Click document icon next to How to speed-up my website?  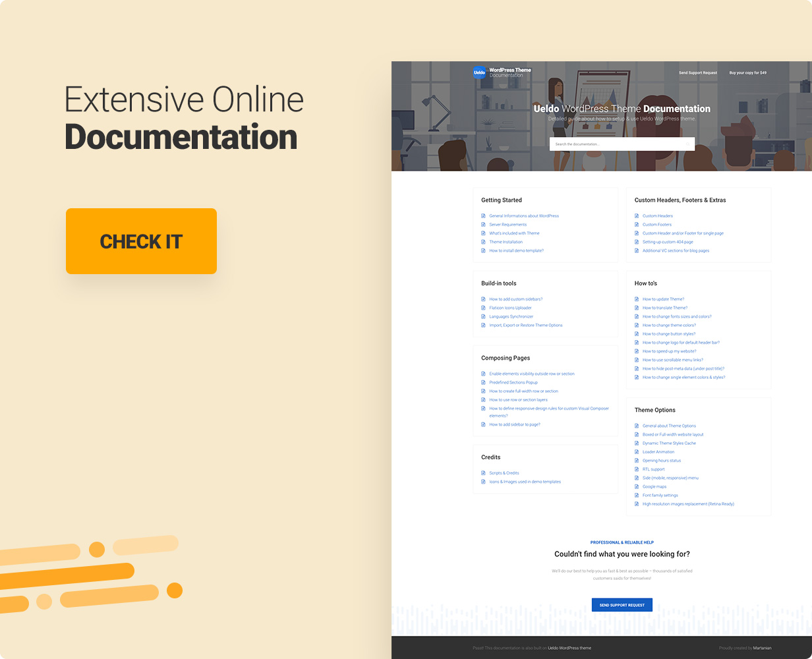pos(637,351)
